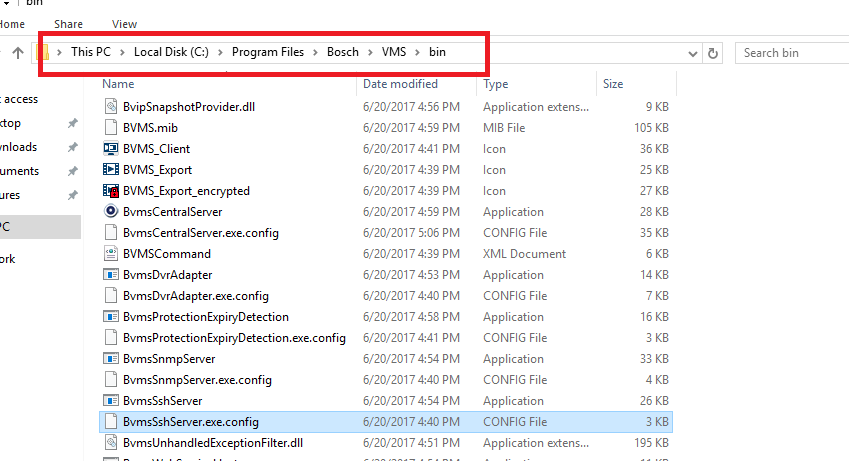
Task: Click the BvmsSshServer application icon
Action: click(x=111, y=400)
